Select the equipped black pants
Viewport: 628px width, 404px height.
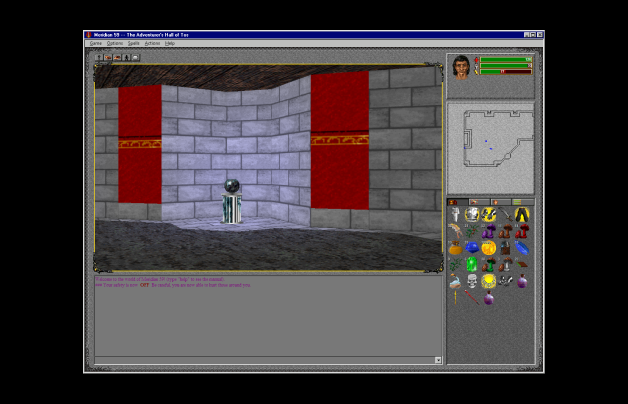[522, 215]
